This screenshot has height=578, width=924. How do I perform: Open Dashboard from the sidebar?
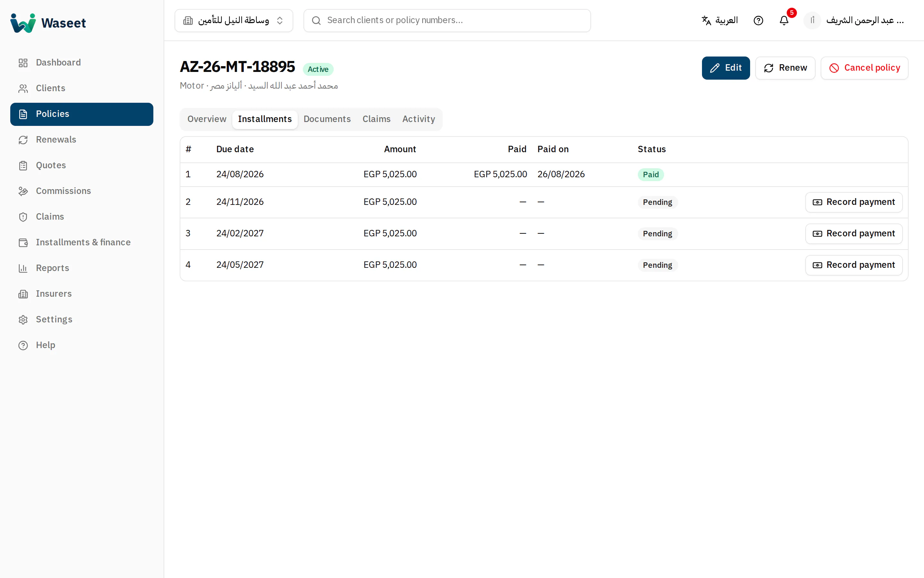82,62
